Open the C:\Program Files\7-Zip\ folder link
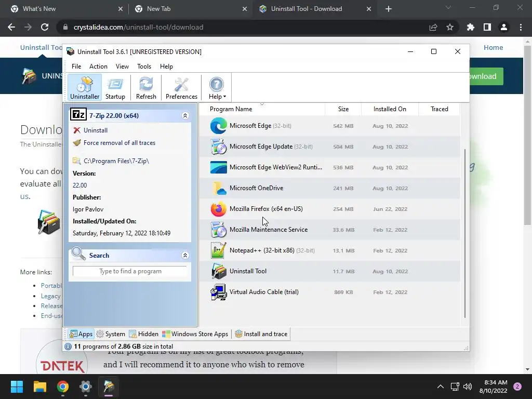This screenshot has height=399, width=532. coord(116,161)
